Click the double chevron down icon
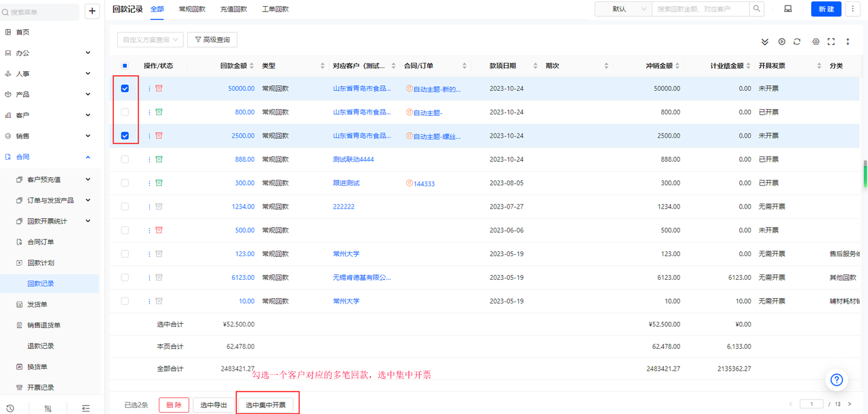Screen dimensions: 868x414 tap(765, 41)
